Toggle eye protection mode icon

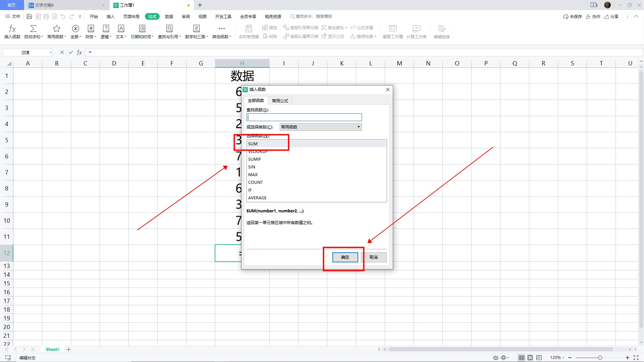[x=495, y=358]
